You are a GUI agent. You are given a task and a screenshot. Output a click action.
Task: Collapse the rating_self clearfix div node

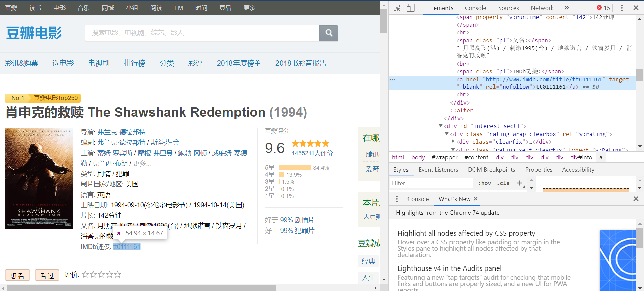pyautogui.click(x=453, y=149)
